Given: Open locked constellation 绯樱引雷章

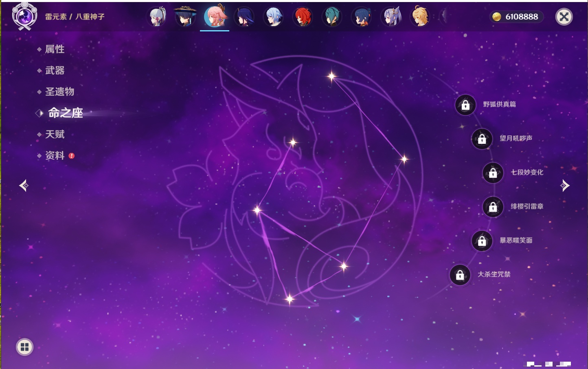Looking at the screenshot, I should tap(493, 207).
